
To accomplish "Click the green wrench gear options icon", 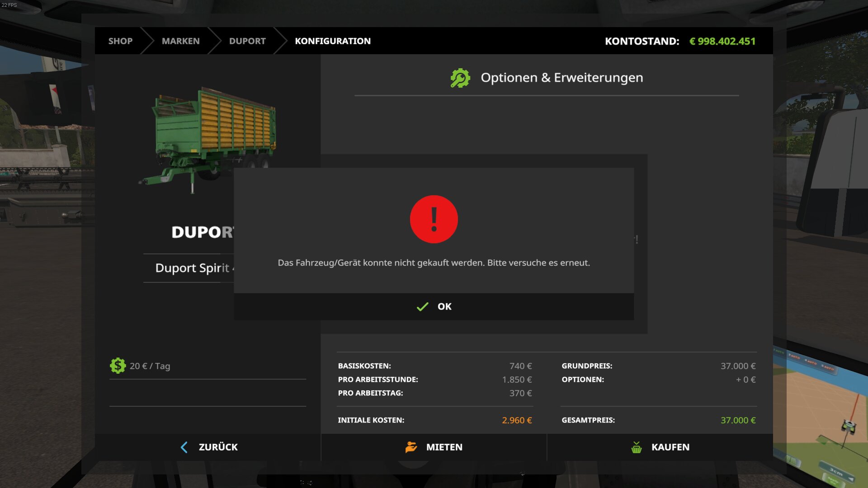I will click(x=460, y=78).
